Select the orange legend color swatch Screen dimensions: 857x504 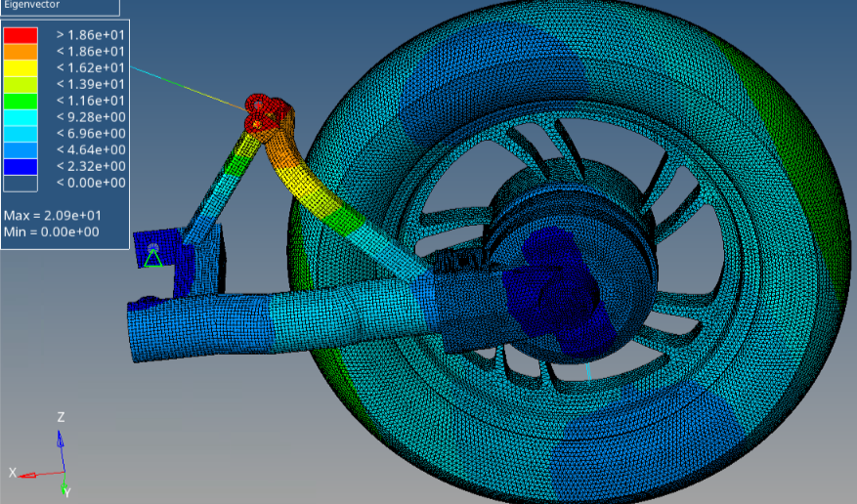click(21, 51)
